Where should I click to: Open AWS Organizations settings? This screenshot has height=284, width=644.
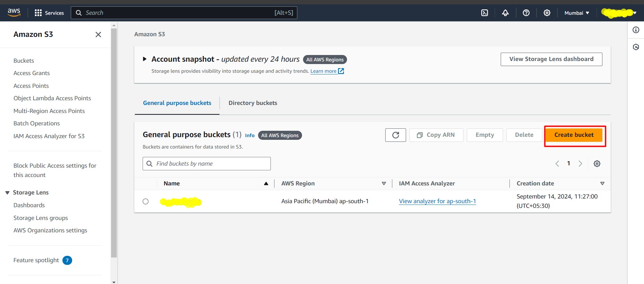coord(50,230)
